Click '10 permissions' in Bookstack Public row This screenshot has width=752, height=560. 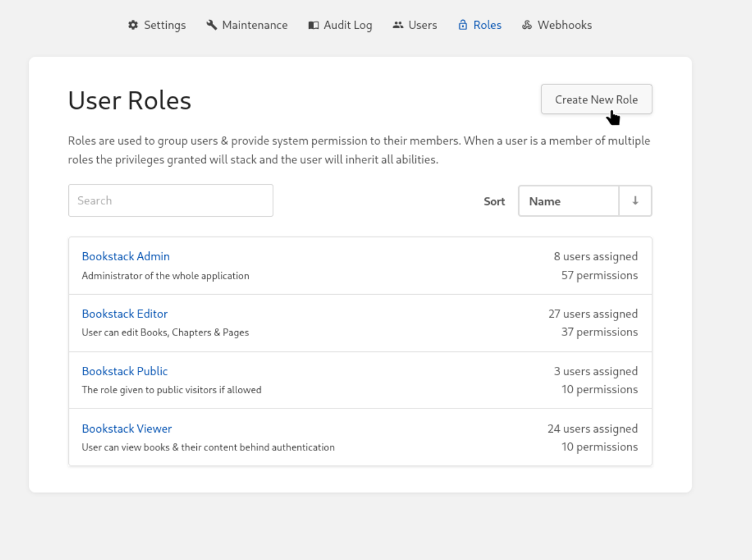pos(599,390)
